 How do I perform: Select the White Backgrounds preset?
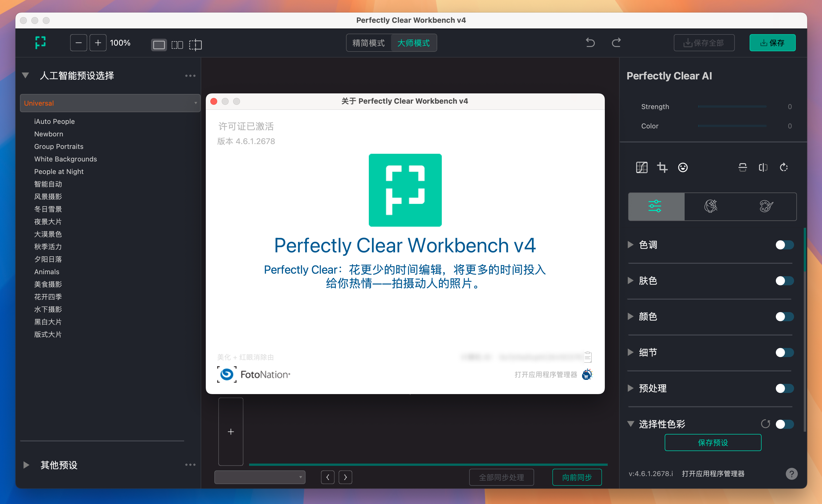click(x=65, y=159)
